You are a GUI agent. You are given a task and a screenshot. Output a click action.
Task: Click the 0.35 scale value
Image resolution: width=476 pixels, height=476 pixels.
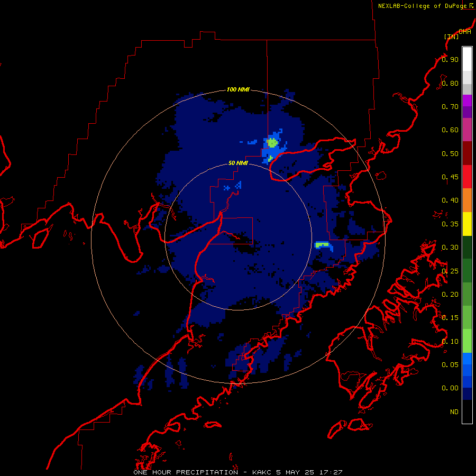tap(450, 224)
